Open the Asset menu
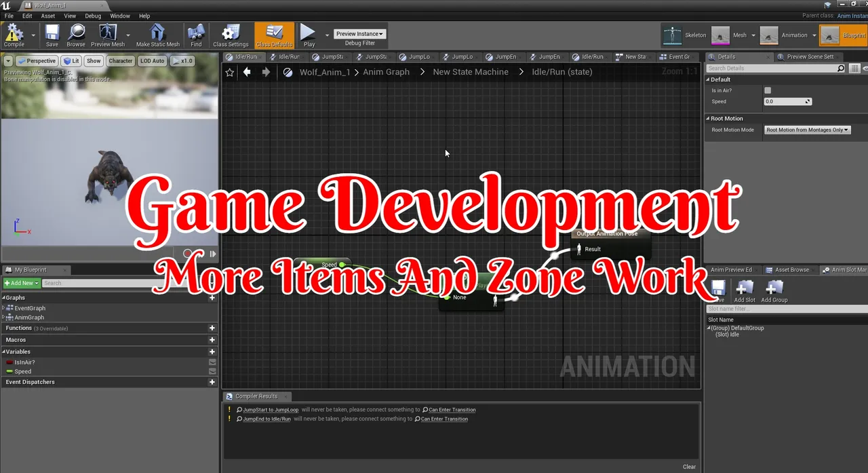The width and height of the screenshot is (868, 473). pos(48,16)
